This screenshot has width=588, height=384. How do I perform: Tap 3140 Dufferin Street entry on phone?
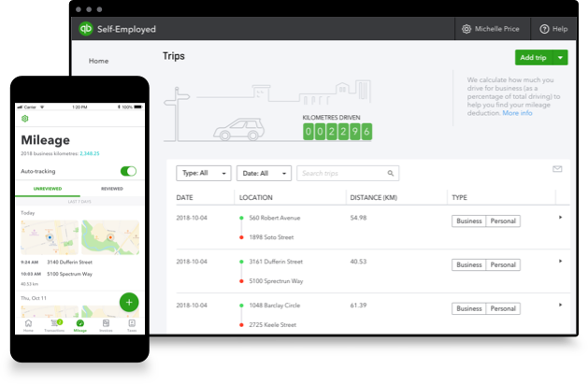69,262
